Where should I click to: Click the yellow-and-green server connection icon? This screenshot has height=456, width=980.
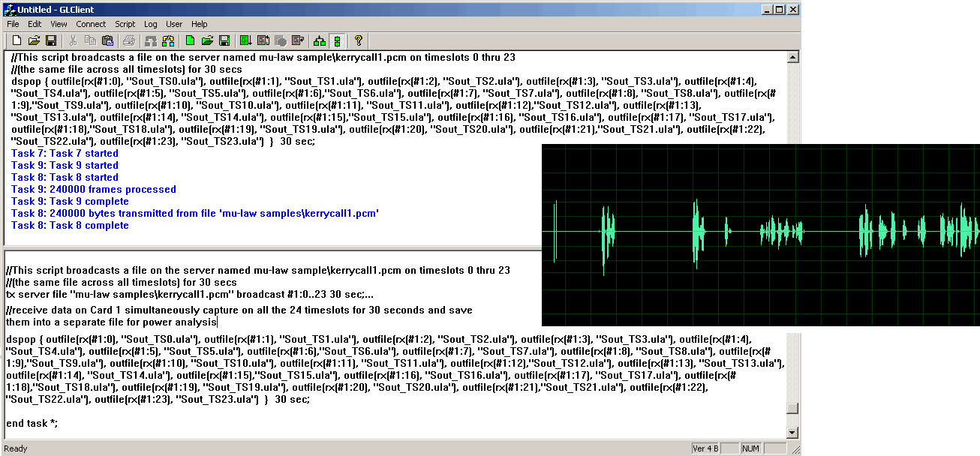[x=168, y=40]
